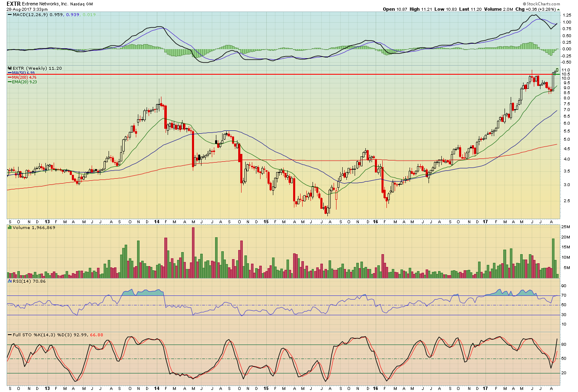
Task: Click the MA(200) 4.76 legend entry
Action: [x=24, y=78]
